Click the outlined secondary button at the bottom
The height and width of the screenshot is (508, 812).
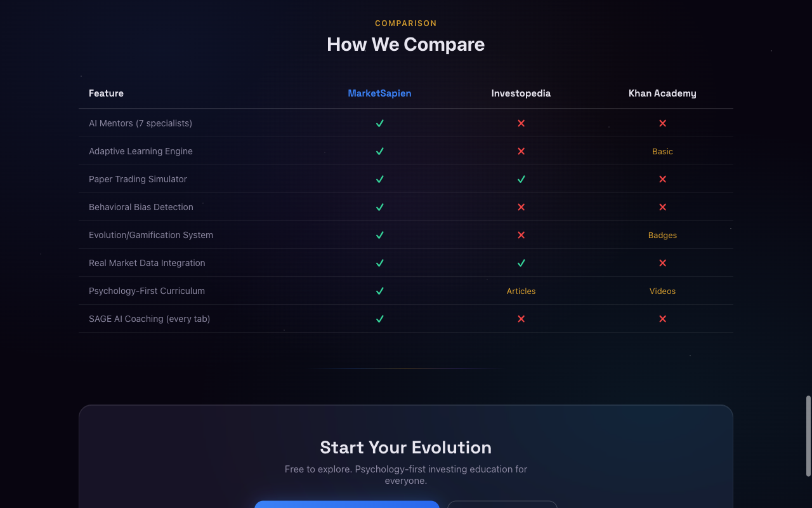click(x=502, y=505)
